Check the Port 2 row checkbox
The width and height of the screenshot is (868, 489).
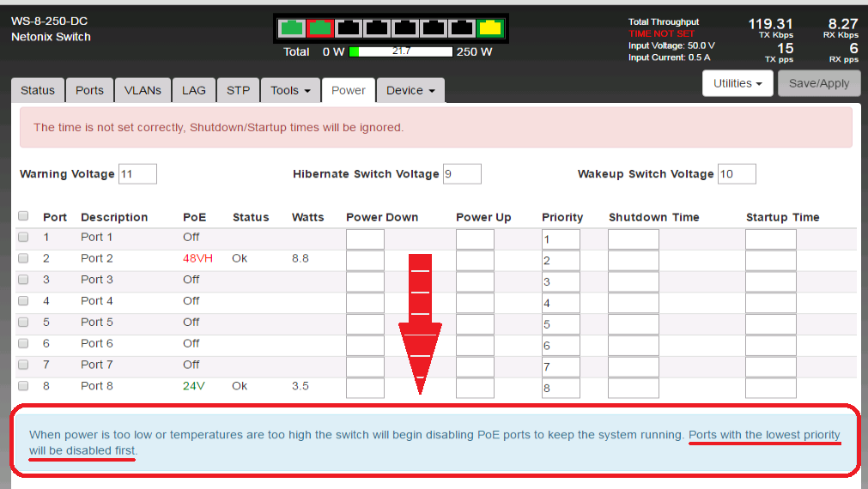tap(23, 258)
